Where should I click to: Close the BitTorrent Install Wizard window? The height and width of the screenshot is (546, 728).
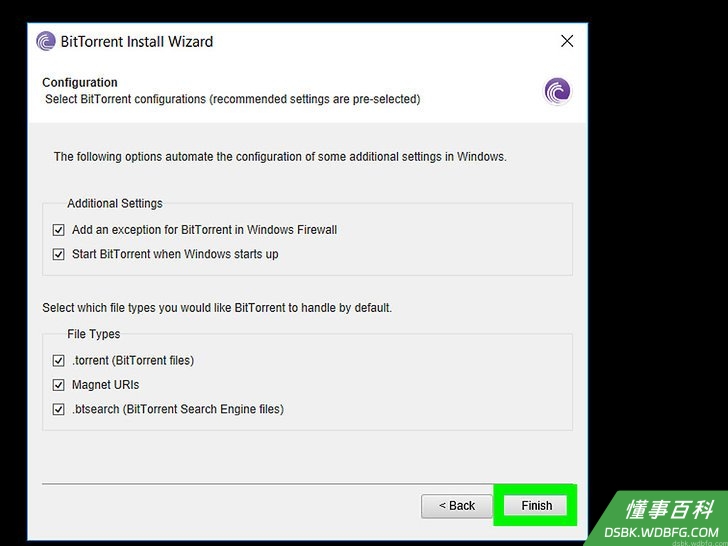(x=567, y=41)
